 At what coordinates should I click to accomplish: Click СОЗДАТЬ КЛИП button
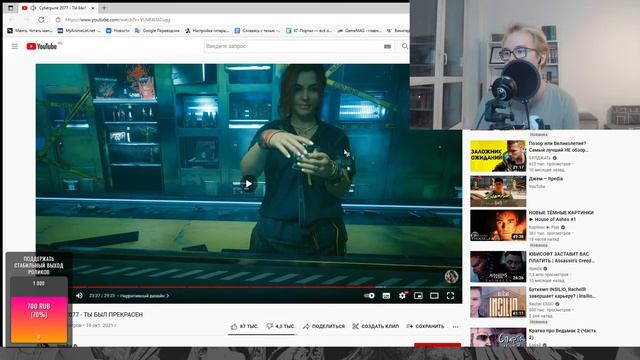tap(376, 326)
